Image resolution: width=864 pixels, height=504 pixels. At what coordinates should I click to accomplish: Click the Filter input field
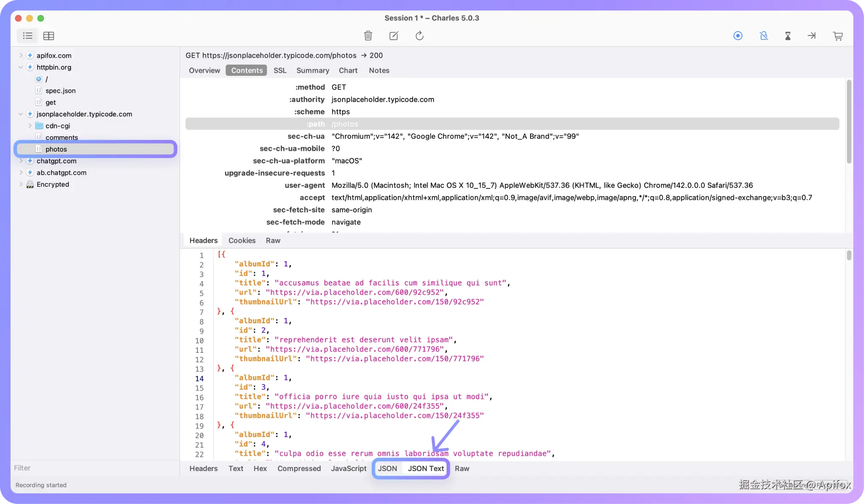(x=94, y=468)
